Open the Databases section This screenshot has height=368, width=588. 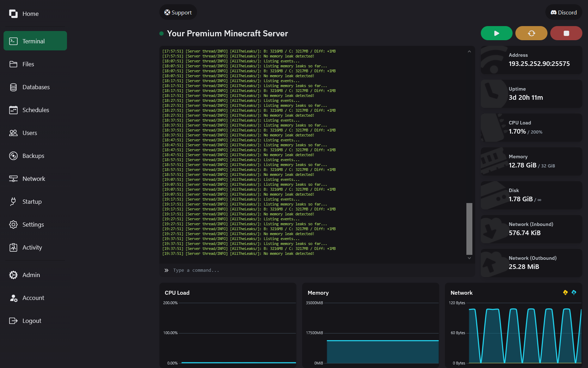point(36,87)
